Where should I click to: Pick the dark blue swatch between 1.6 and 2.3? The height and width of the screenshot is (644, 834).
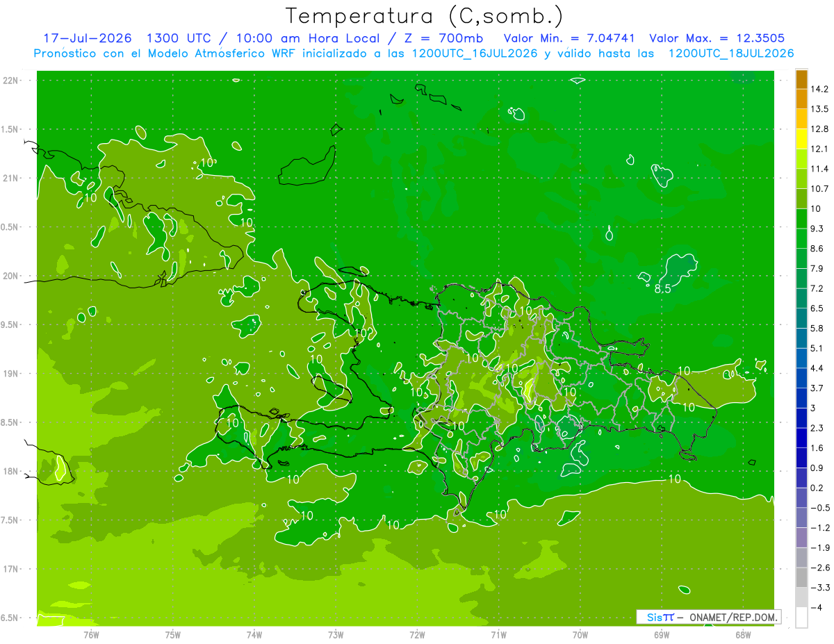(x=801, y=438)
